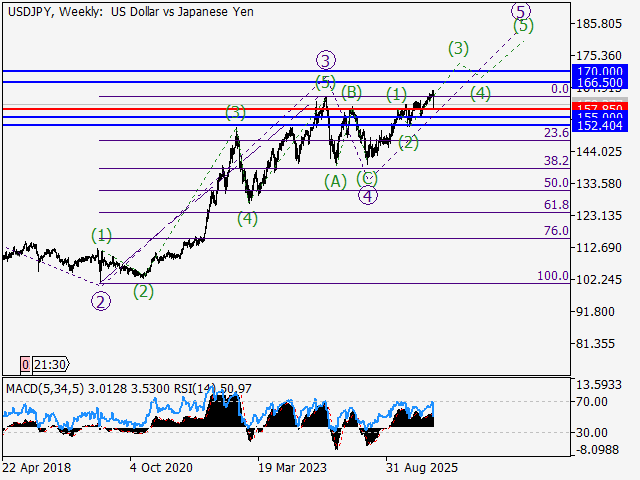The width and height of the screenshot is (640, 480).
Task: Click the USDJPY, Weekly chart title
Action: click(55, 12)
